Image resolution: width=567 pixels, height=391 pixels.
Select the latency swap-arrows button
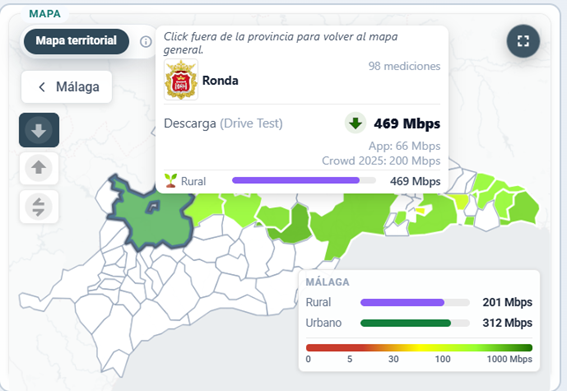[39, 207]
